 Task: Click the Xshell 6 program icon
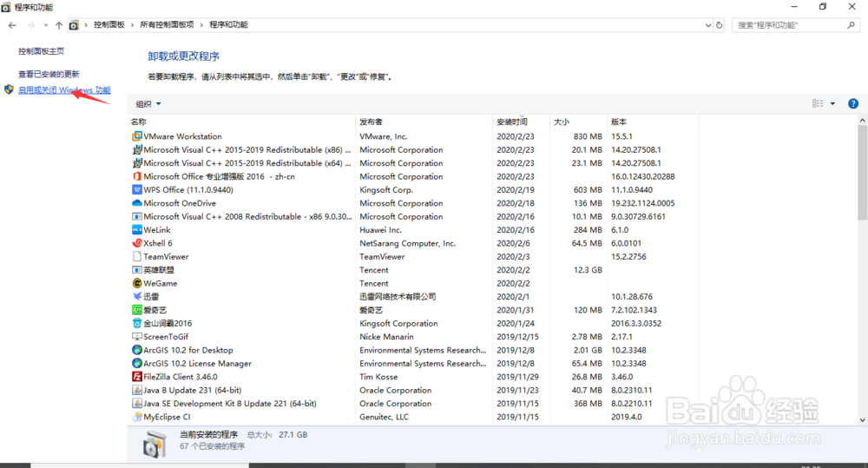[137, 242]
